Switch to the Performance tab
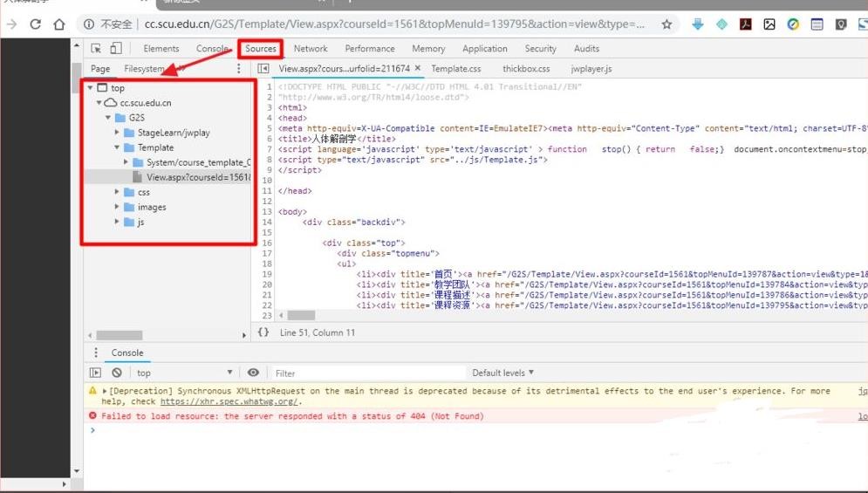The height and width of the screenshot is (493, 868). (370, 49)
